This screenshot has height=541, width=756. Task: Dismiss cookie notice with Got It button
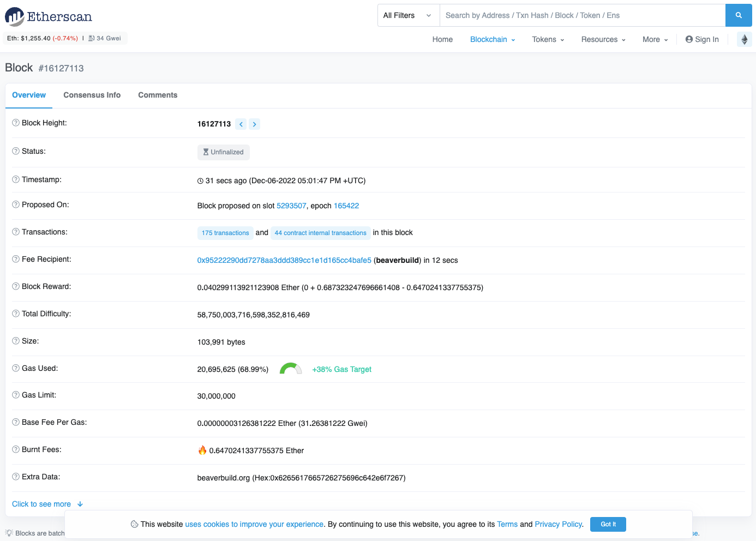[x=608, y=524]
